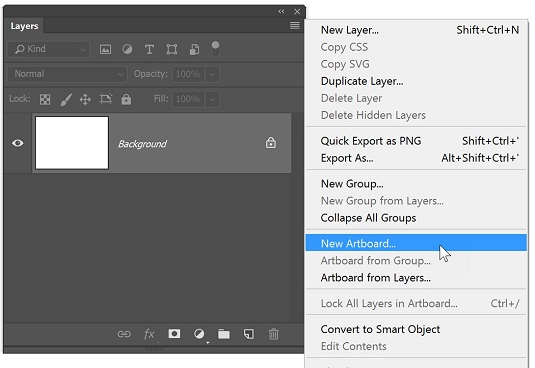Lock transparent pixels checkerboard icon
Screen dimensions: 535x368
45,99
